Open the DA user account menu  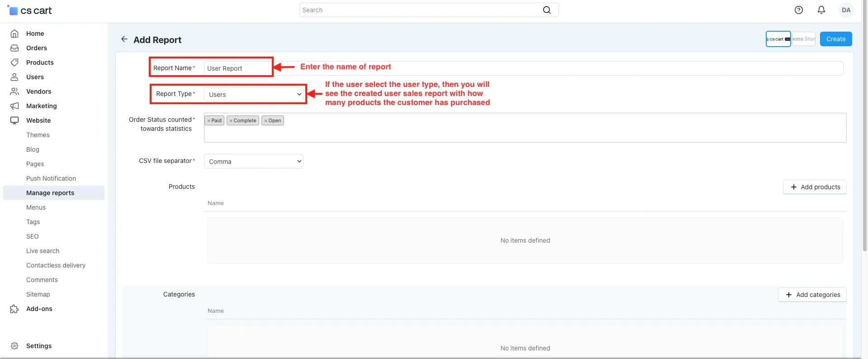(846, 10)
